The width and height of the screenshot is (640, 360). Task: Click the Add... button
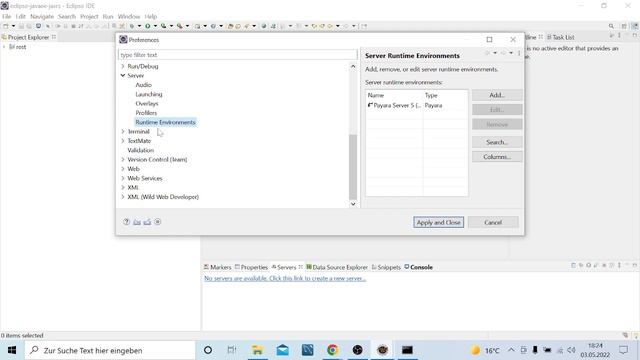pos(497,95)
